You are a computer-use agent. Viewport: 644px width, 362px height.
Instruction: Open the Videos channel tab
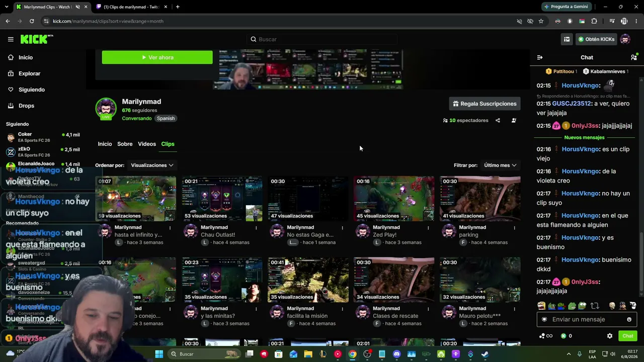click(x=147, y=144)
